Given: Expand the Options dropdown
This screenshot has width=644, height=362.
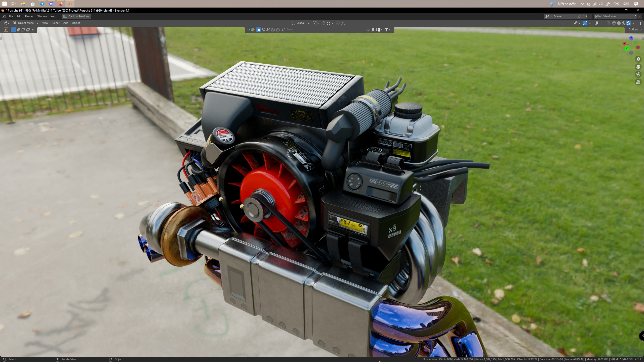Looking at the screenshot, I should click(634, 30).
